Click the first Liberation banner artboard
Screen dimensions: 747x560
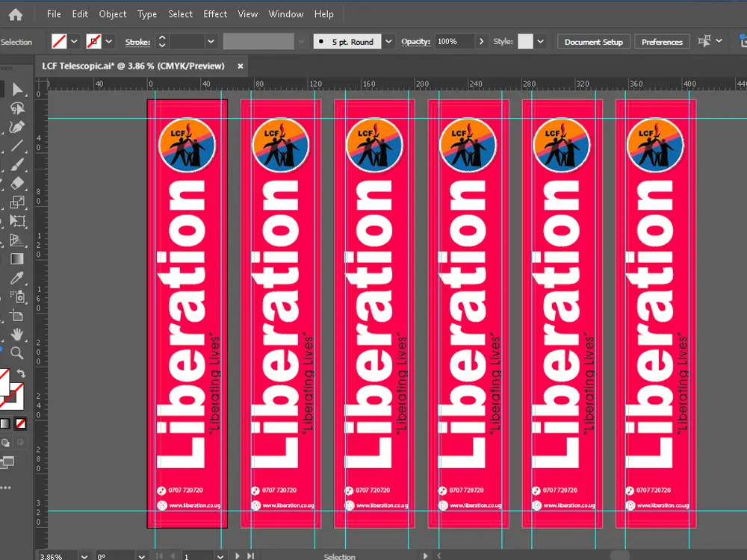coord(187,314)
